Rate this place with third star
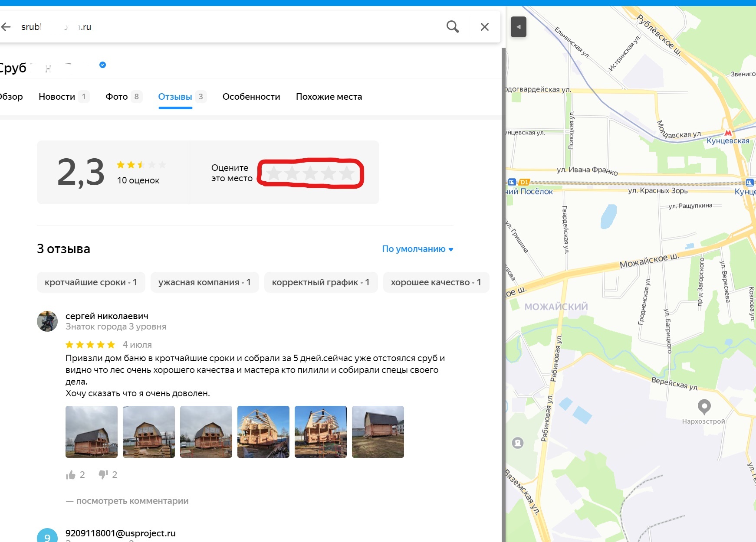756x542 pixels. [x=310, y=173]
